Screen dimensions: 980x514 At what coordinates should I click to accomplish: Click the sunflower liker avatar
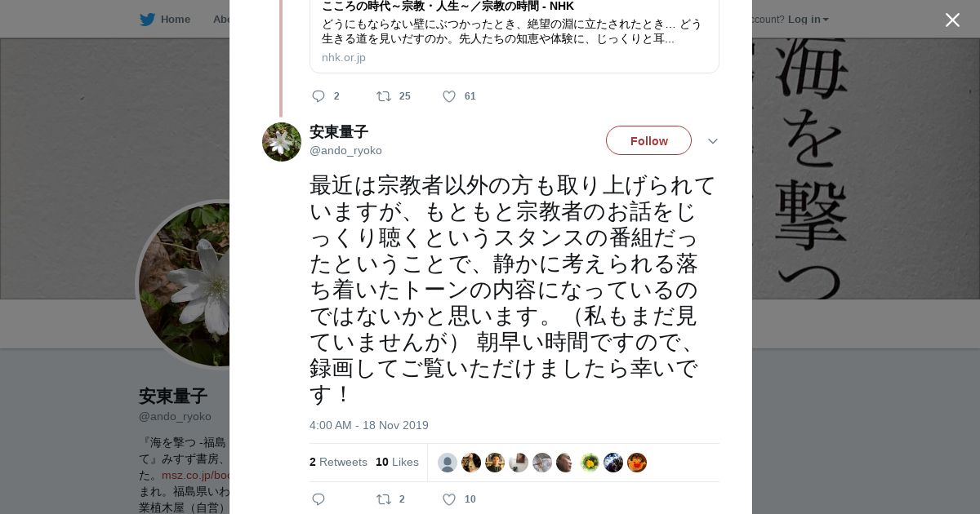(x=590, y=463)
